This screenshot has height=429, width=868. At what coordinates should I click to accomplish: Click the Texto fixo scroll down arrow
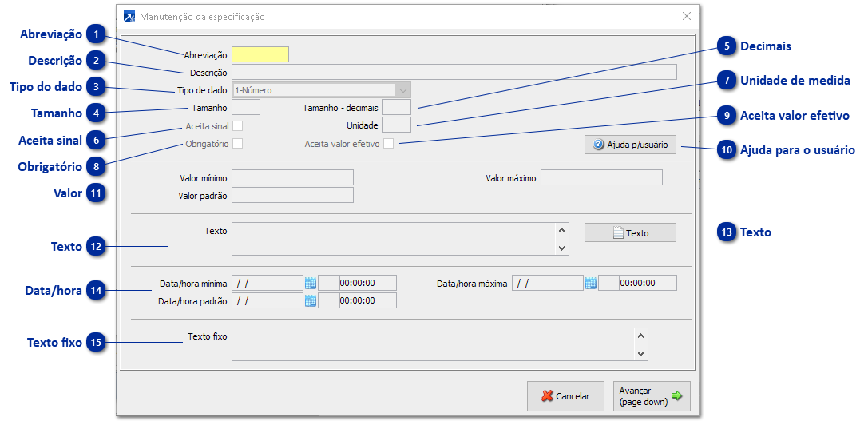(640, 354)
